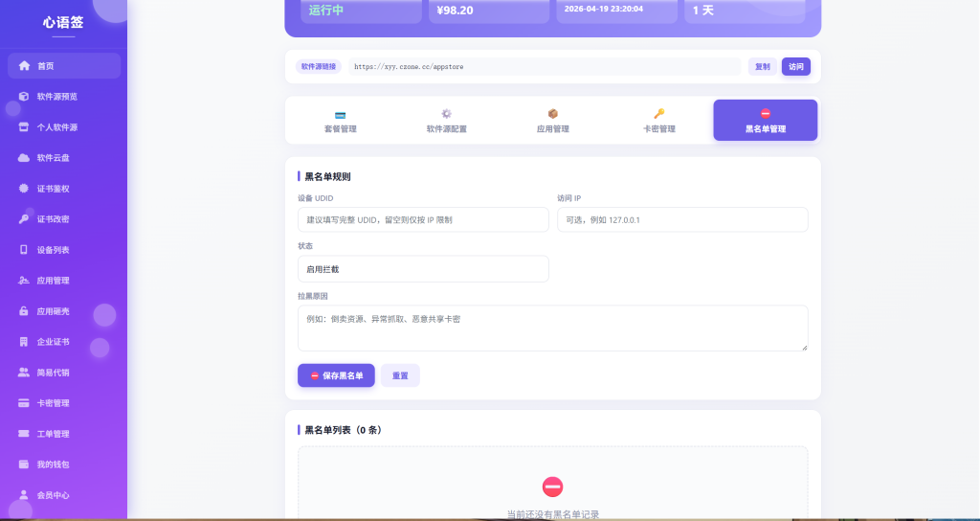Open 企业证书 sidebar entry
Screen dimensions: 980x521
64,342
